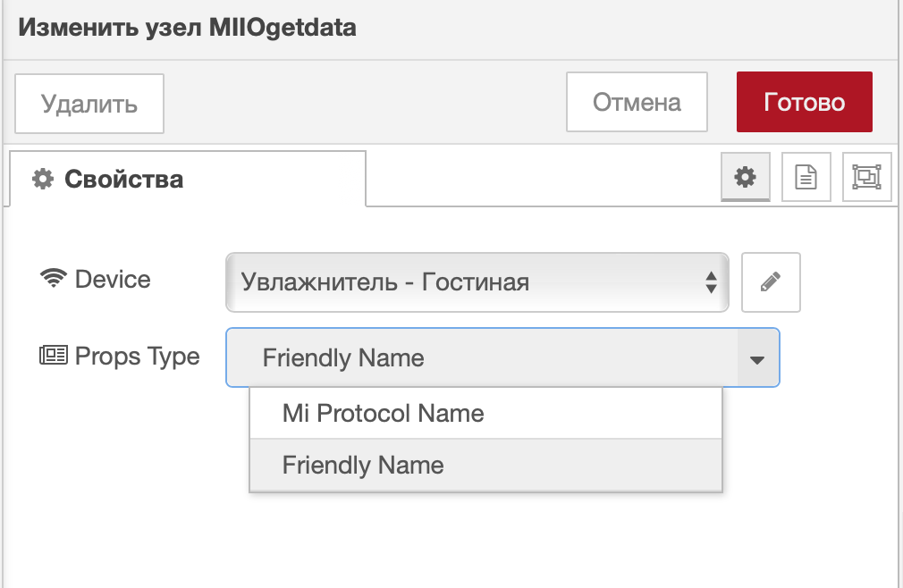The image size is (903, 588).
Task: Confirm changes with the Готово button
Action: tap(804, 102)
